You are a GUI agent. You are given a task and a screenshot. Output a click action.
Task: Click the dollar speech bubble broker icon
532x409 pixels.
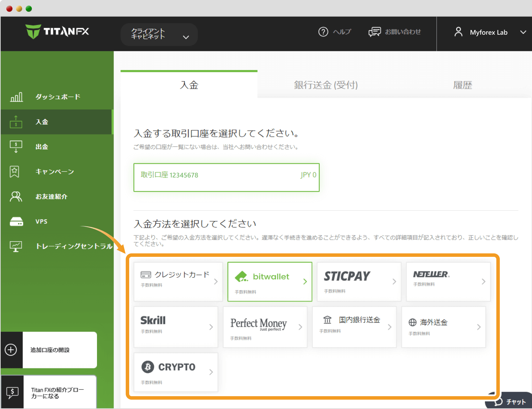click(12, 393)
